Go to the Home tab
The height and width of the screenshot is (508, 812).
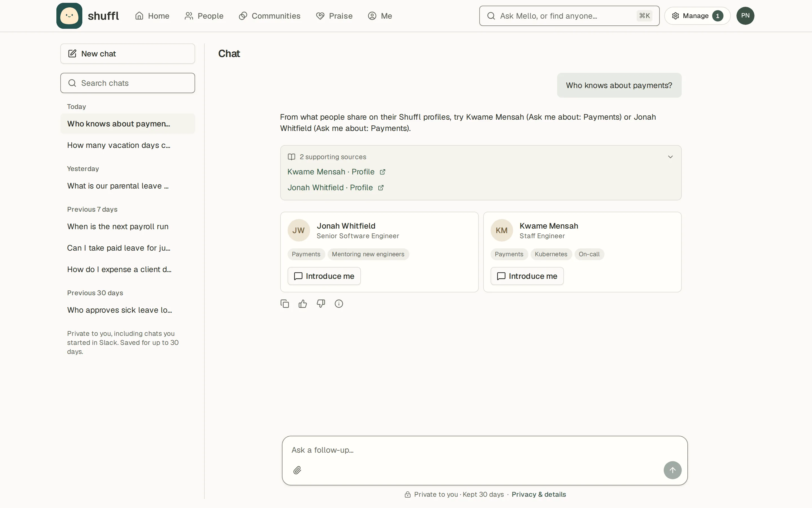[152, 16]
